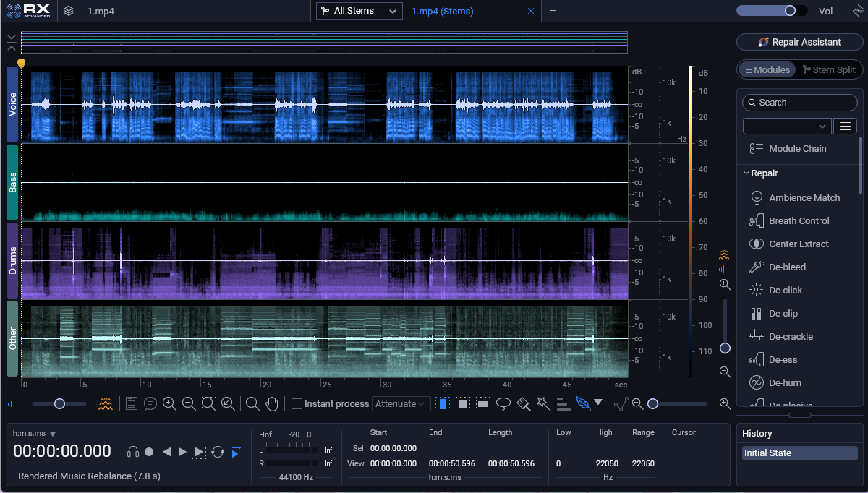Open the Attenuate mode dropdown
The image size is (868, 493).
coord(401,403)
